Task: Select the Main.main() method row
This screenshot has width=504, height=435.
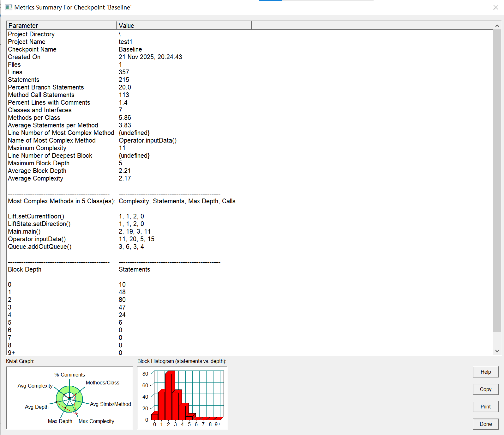Action: tap(249, 231)
